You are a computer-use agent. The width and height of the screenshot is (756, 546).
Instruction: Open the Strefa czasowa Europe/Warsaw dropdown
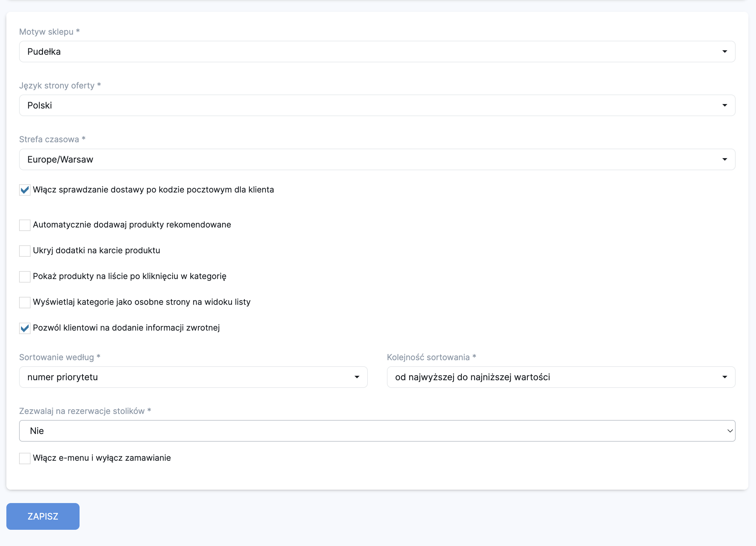pyautogui.click(x=377, y=159)
